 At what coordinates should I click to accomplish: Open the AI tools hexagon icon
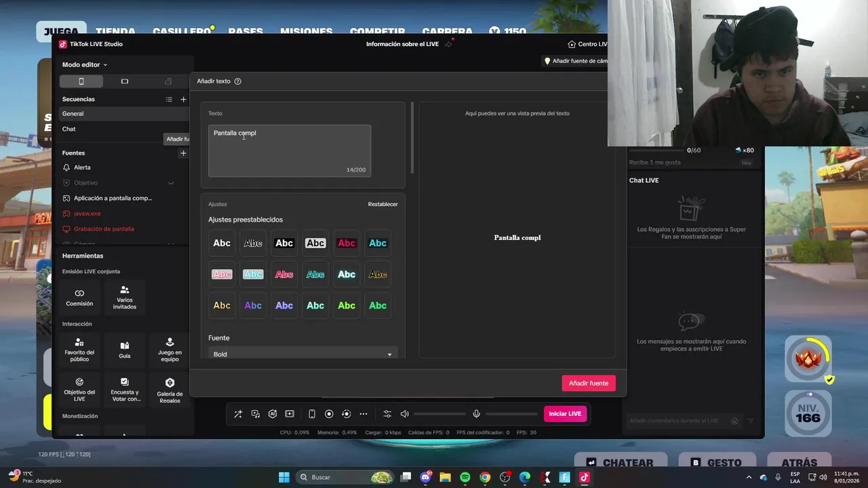click(x=273, y=414)
